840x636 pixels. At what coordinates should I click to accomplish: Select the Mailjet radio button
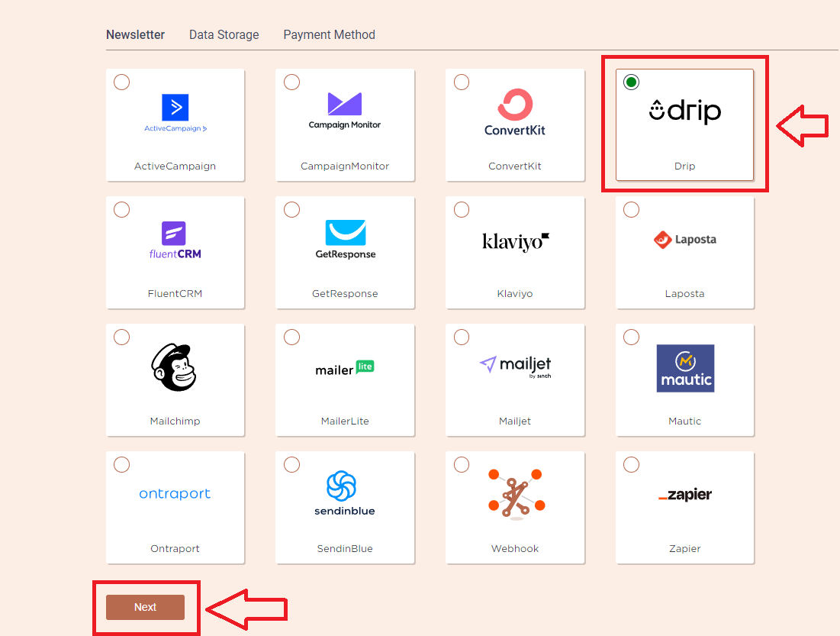(x=462, y=337)
